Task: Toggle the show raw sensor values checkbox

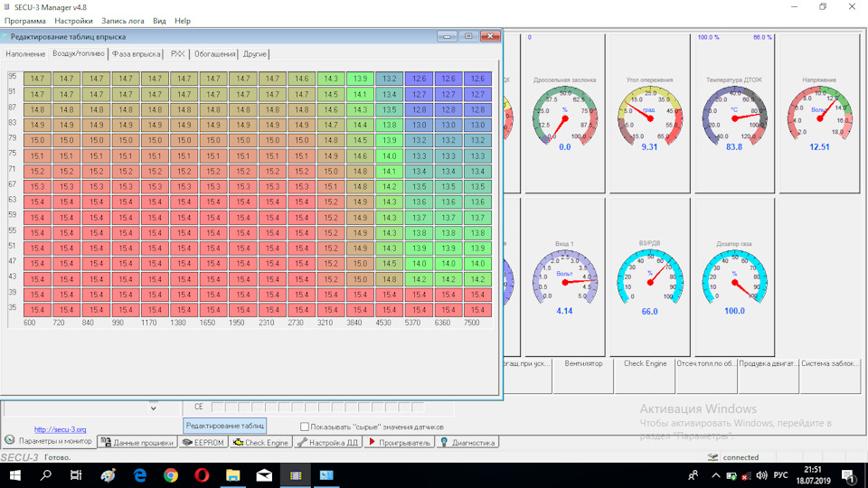Action: 305,427
